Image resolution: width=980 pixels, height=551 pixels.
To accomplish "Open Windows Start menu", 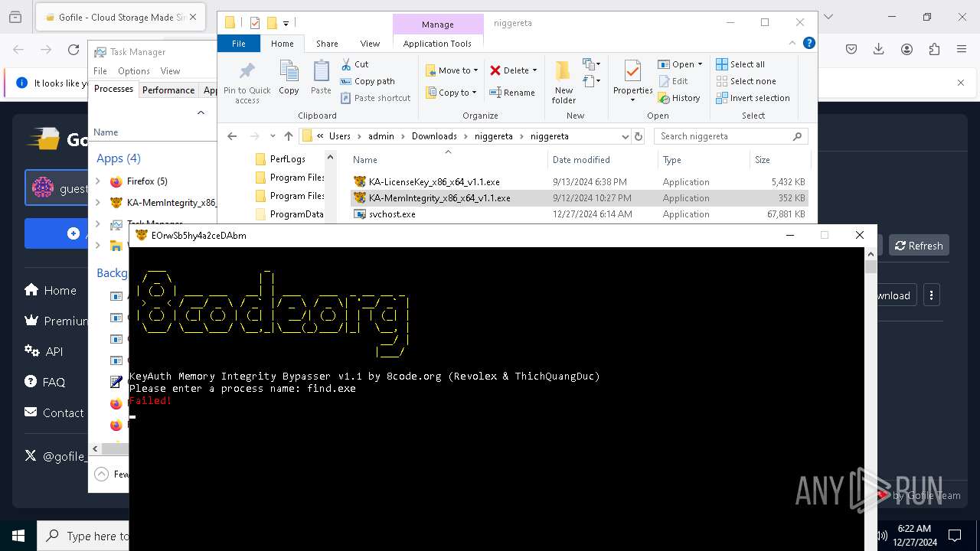I will pyautogui.click(x=18, y=536).
